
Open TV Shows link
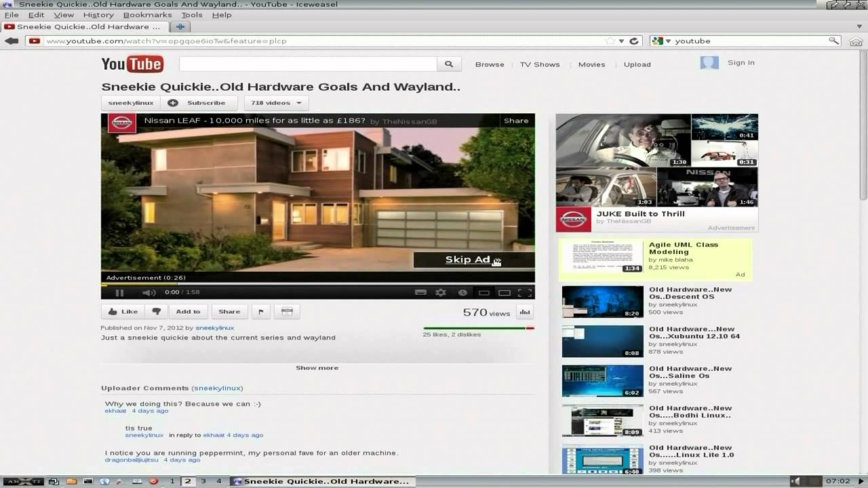540,64
